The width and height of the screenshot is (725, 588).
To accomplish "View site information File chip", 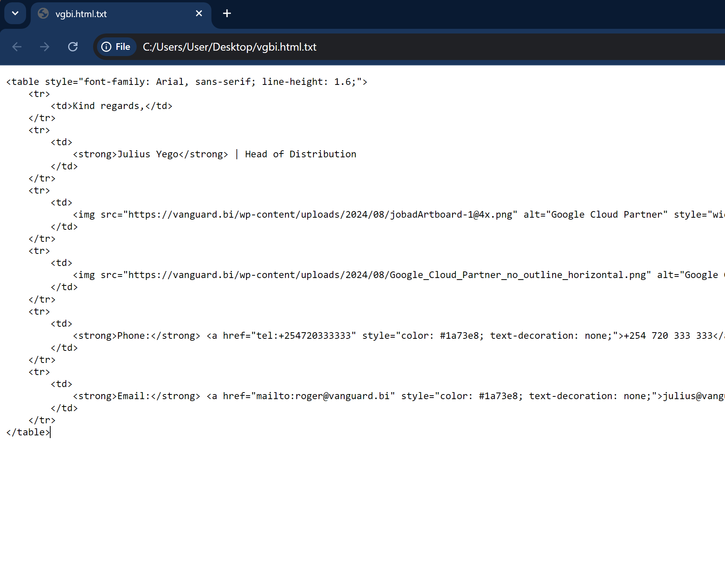I will (116, 47).
